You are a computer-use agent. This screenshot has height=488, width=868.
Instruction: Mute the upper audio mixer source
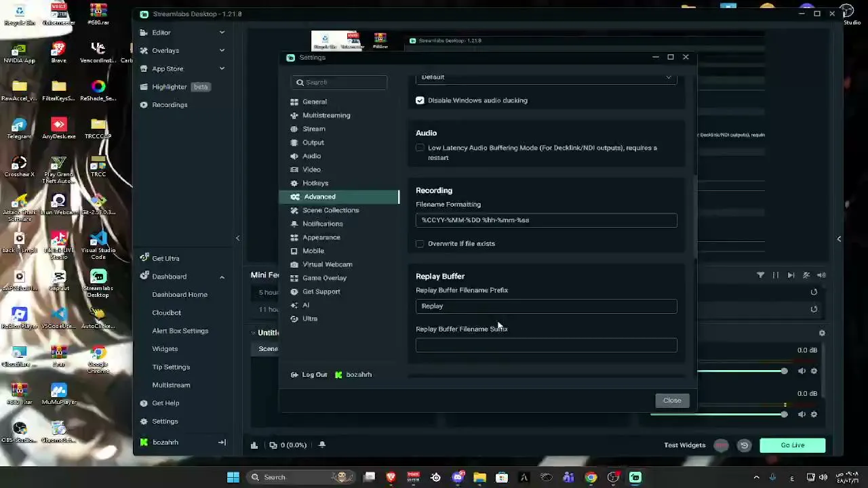[x=802, y=371]
